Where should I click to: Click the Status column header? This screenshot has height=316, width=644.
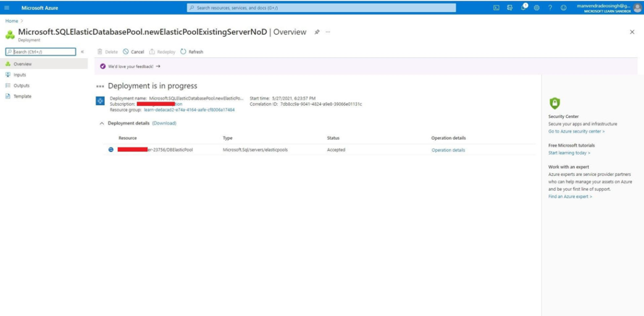pyautogui.click(x=333, y=138)
